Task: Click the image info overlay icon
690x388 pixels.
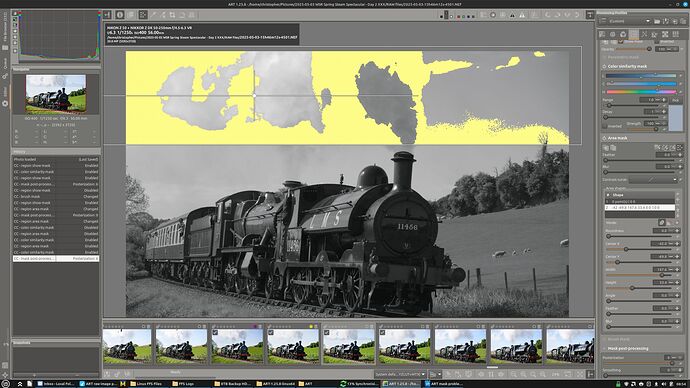Action: (x=120, y=15)
